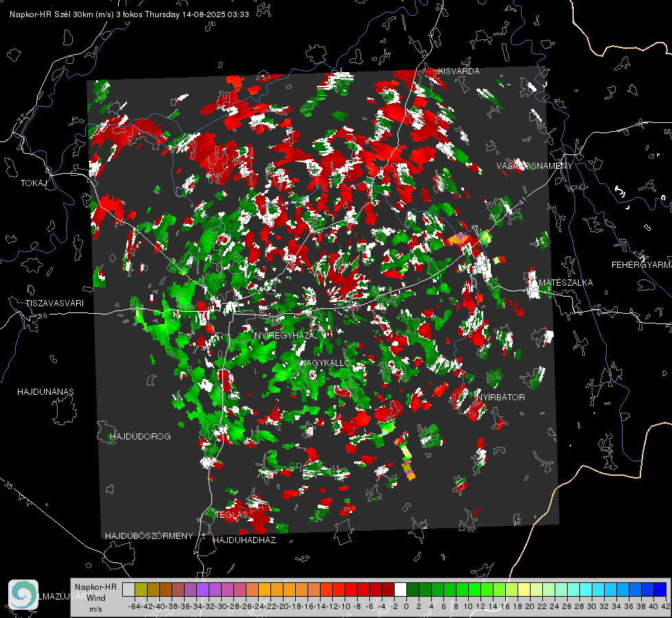Click the Napkor-HR Wind m/s legend title

[x=95, y=598]
